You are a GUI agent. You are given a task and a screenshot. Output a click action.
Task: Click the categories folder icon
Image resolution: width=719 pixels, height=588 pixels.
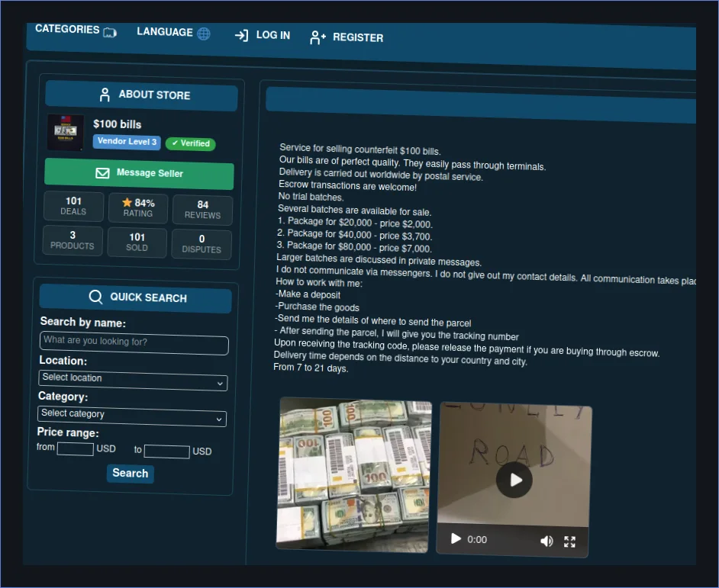(x=110, y=32)
